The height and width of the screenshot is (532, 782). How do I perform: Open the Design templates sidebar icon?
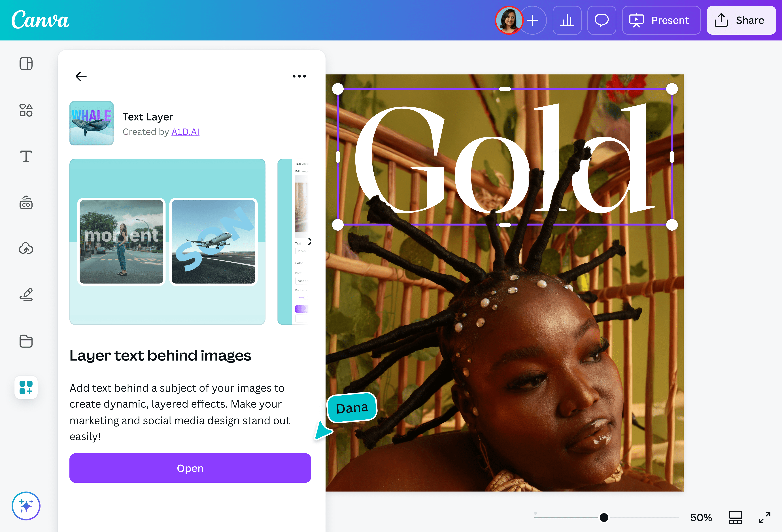(26, 64)
